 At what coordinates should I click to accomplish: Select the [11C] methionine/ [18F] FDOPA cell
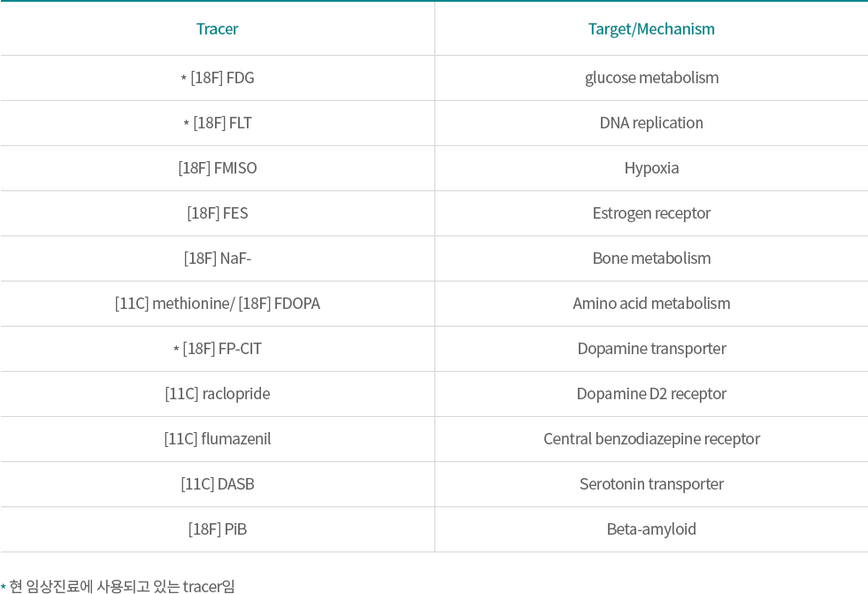tap(217, 304)
